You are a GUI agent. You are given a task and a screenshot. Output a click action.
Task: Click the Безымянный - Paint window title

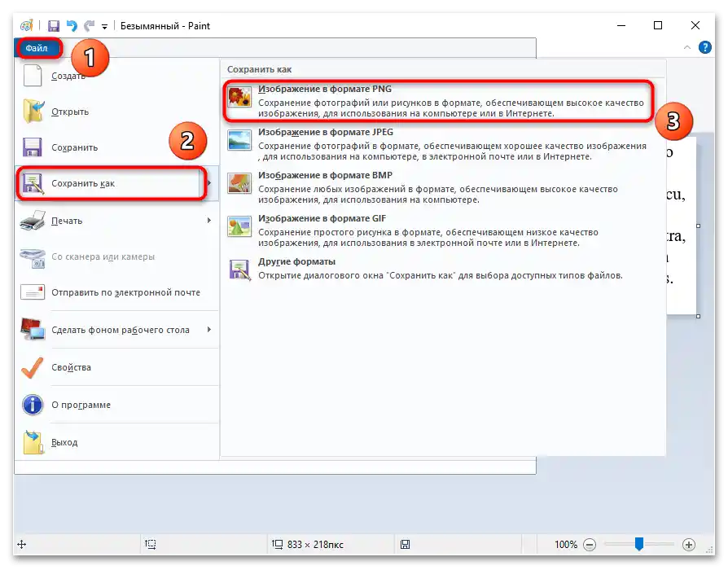pos(165,26)
